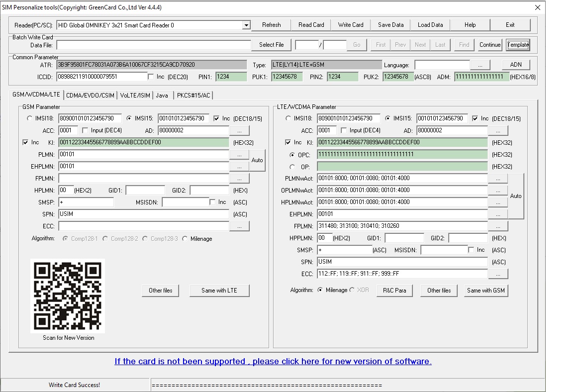Viewport: 576px width, 392px height.
Task: Open the smart card reader dropdown
Action: click(x=246, y=25)
